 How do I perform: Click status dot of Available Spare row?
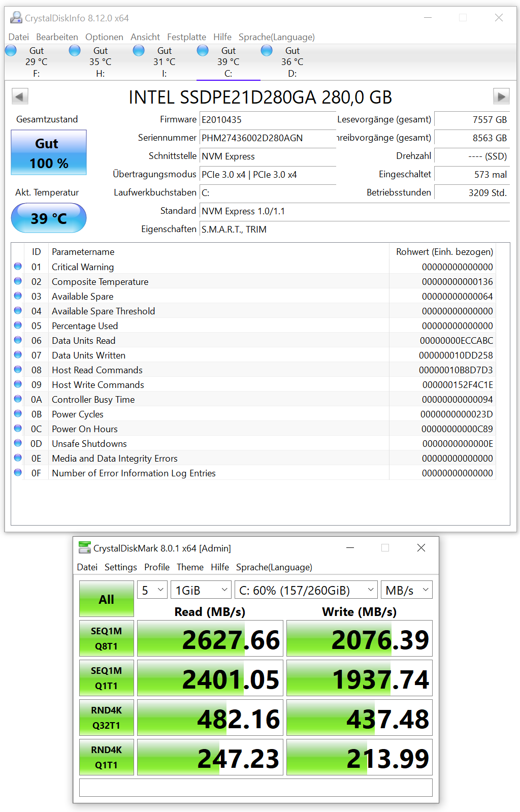pyautogui.click(x=18, y=296)
